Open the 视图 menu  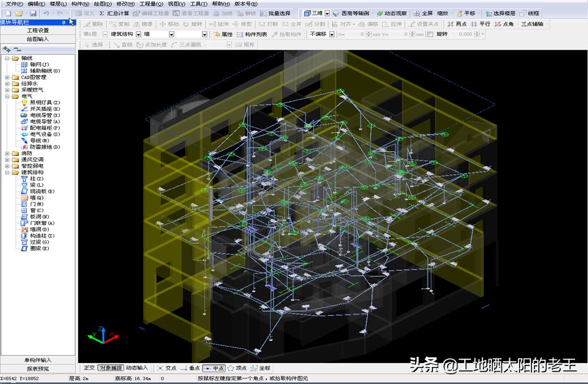[176, 4]
